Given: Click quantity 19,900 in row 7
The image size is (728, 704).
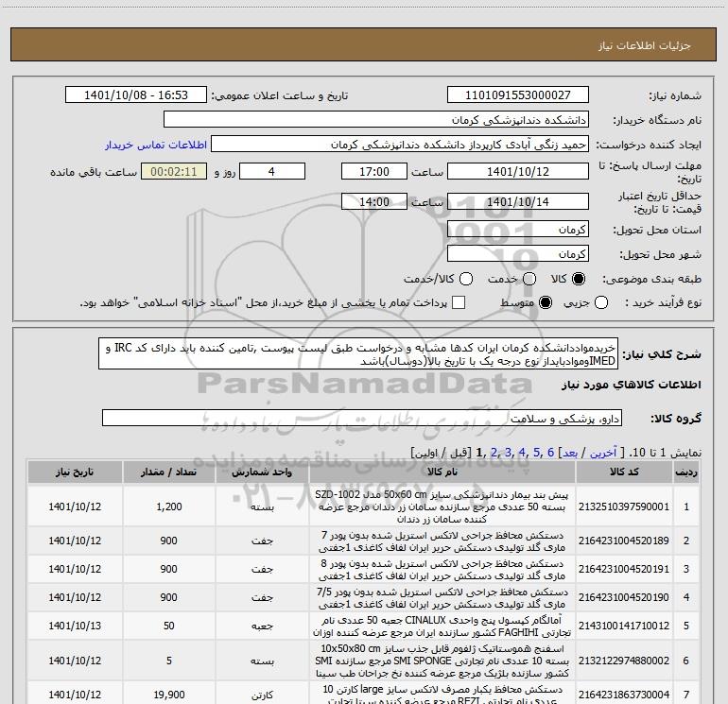Looking at the screenshot, I should coord(169,695).
